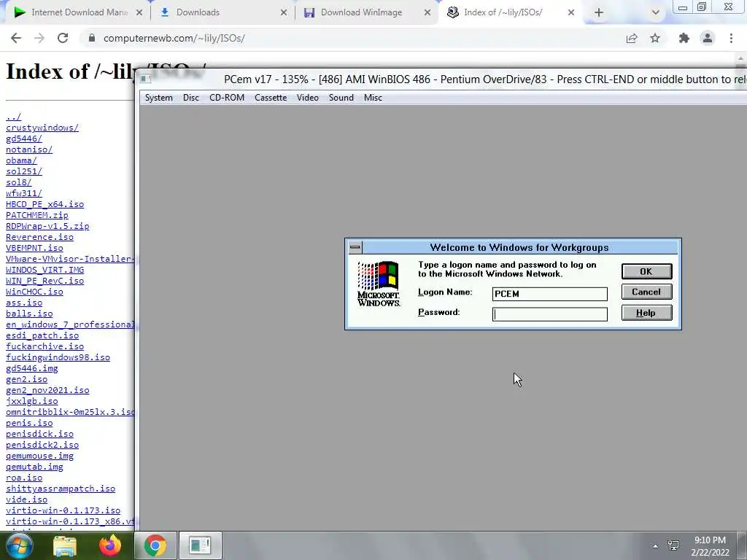Click Cancel in the logon dialog
This screenshot has width=747, height=560.
(646, 292)
